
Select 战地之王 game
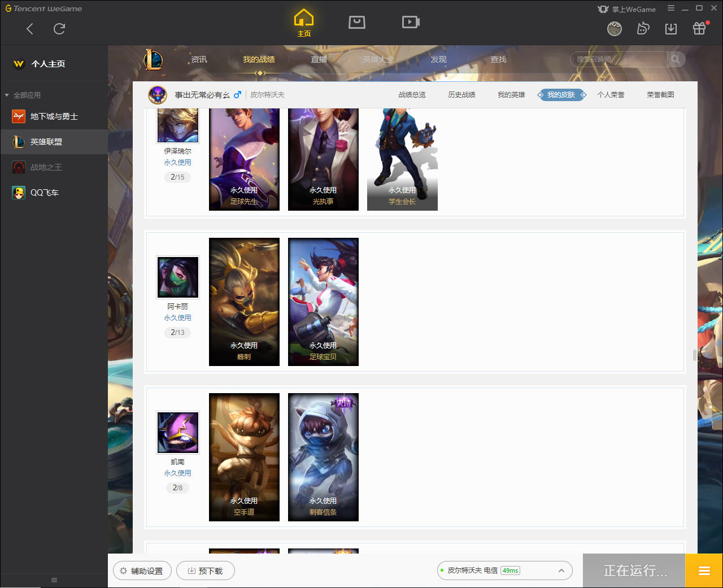54,167
